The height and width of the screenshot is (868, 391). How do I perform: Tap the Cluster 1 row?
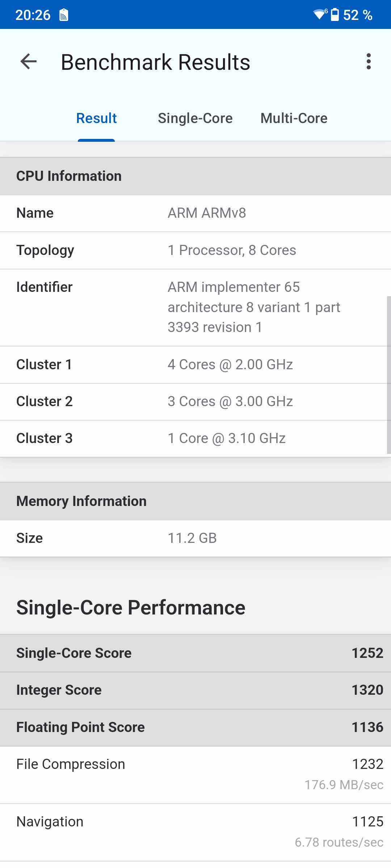point(195,365)
